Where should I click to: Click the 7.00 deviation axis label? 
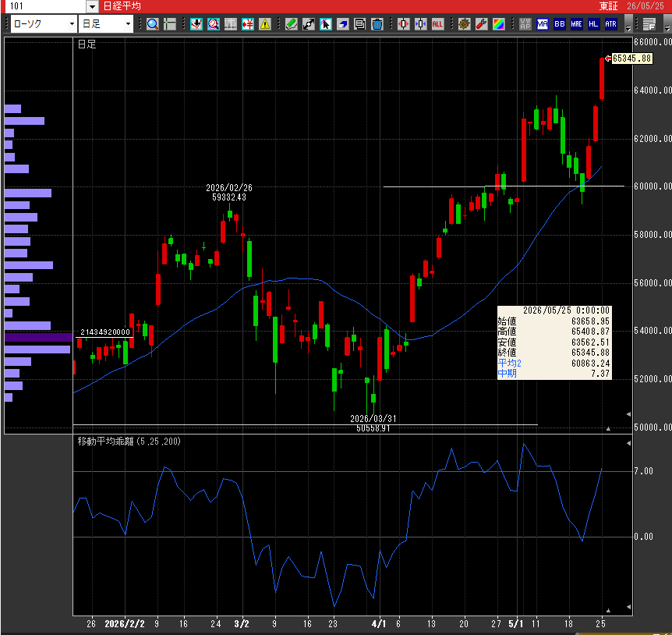[x=644, y=471]
